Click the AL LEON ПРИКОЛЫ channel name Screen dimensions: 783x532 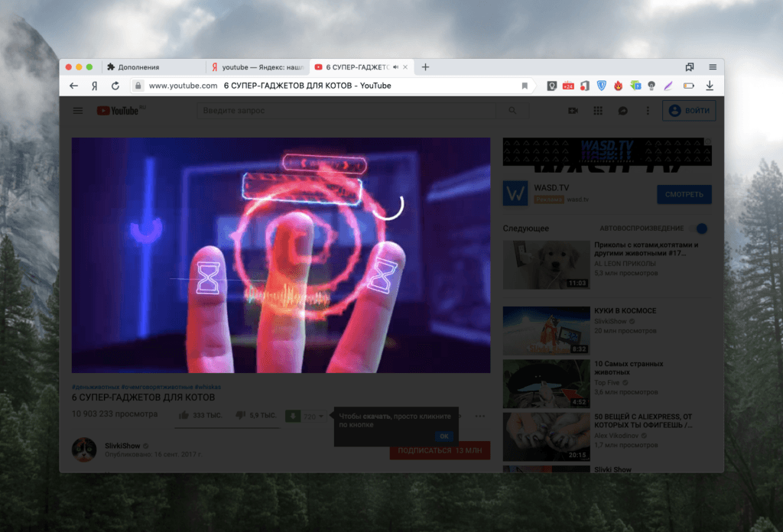point(625,264)
